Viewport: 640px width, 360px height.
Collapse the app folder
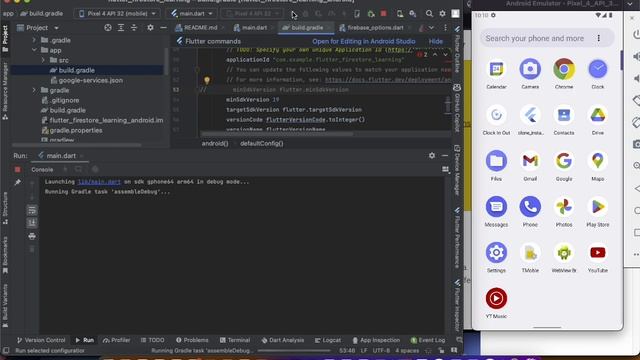[x=34, y=50]
